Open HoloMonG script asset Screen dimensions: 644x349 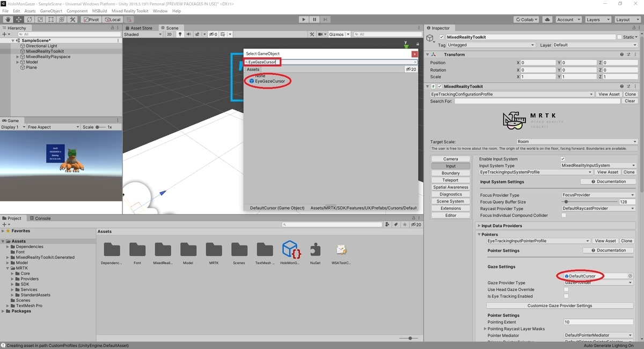pyautogui.click(x=290, y=253)
